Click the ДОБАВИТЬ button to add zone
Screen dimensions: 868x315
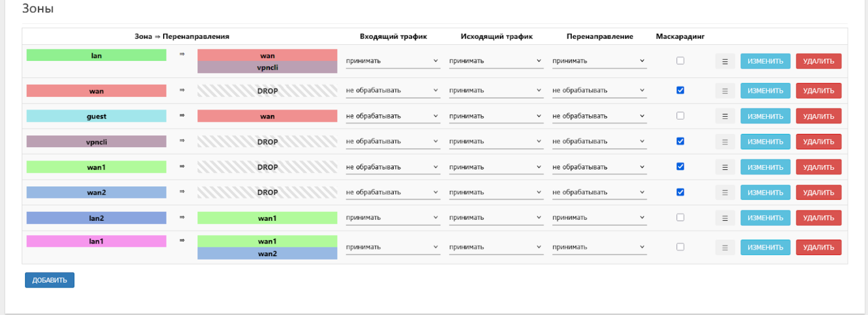point(50,280)
